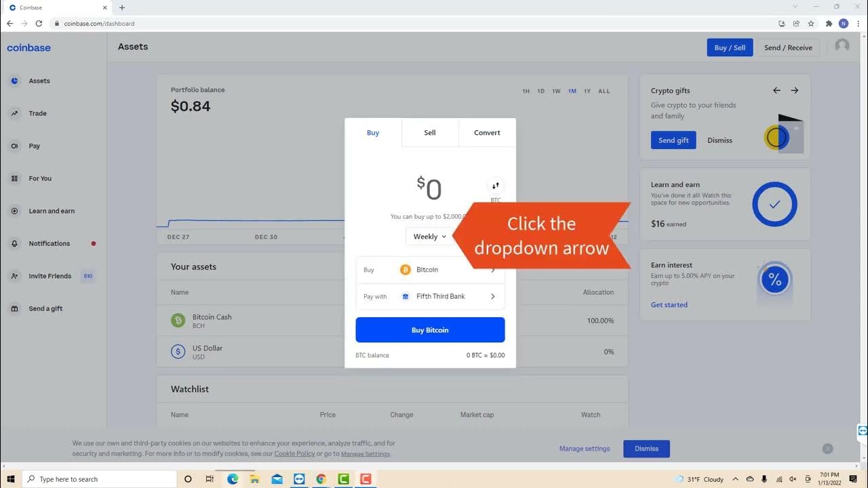Follow the Get started link

point(669,305)
